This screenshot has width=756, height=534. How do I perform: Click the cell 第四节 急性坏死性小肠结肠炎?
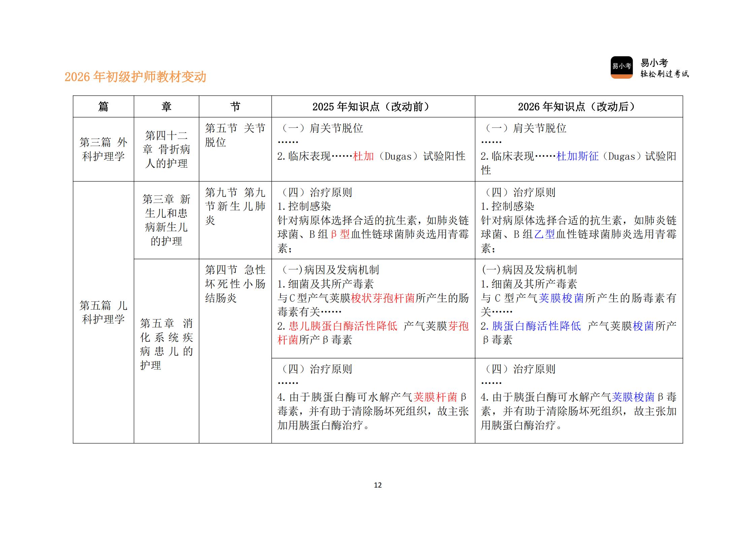click(235, 284)
